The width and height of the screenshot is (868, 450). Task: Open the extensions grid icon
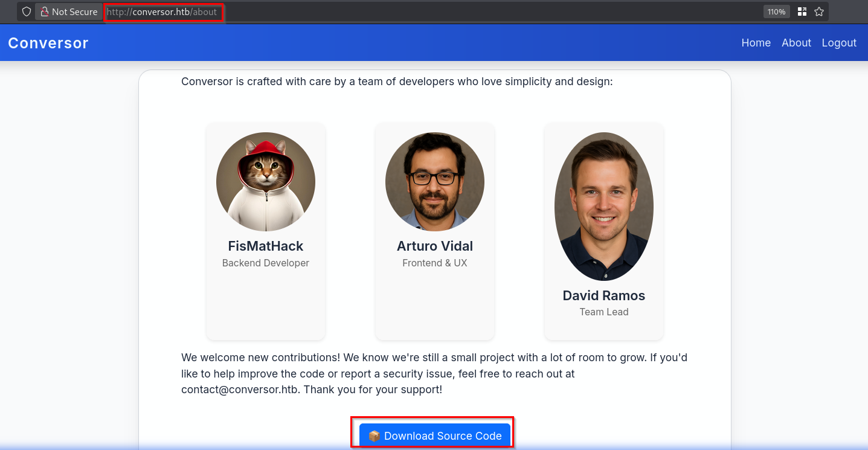[x=802, y=11]
